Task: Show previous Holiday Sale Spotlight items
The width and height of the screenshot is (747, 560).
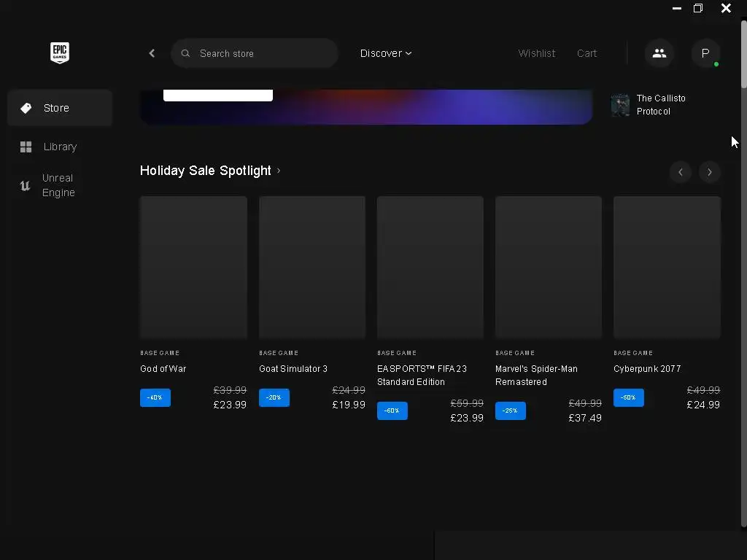Action: [x=680, y=172]
